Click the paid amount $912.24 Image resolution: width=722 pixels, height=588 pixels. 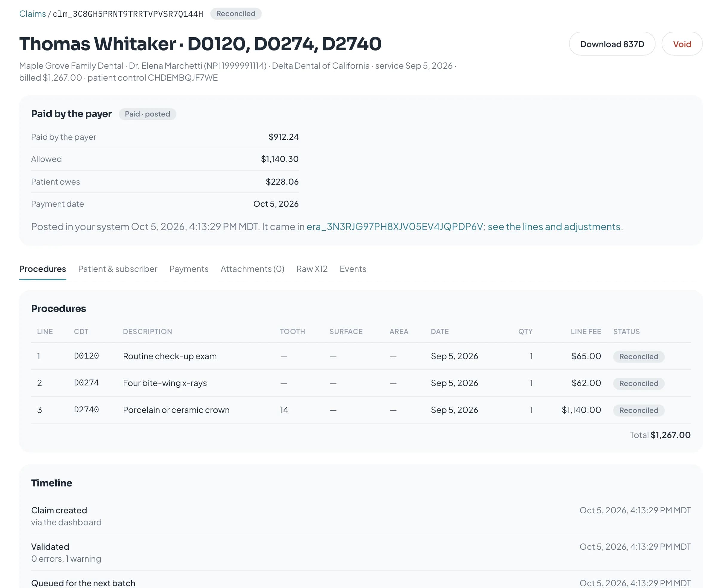283,137
